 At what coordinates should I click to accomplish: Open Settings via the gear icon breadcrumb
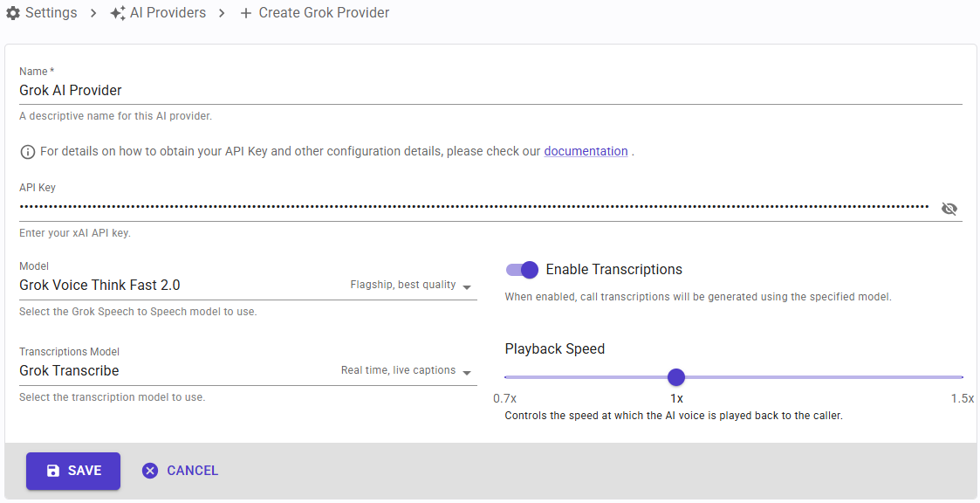tap(12, 12)
